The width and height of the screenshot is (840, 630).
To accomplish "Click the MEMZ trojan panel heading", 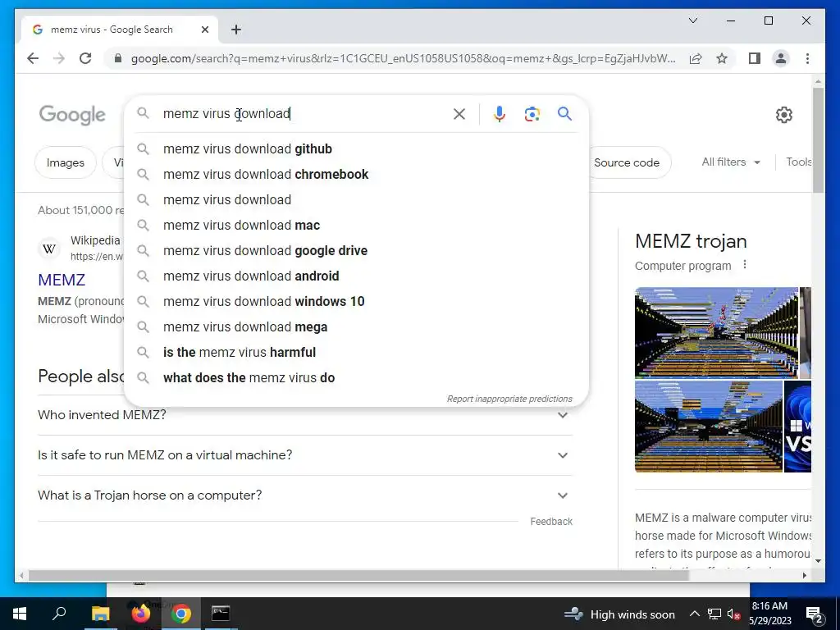I will [x=691, y=241].
